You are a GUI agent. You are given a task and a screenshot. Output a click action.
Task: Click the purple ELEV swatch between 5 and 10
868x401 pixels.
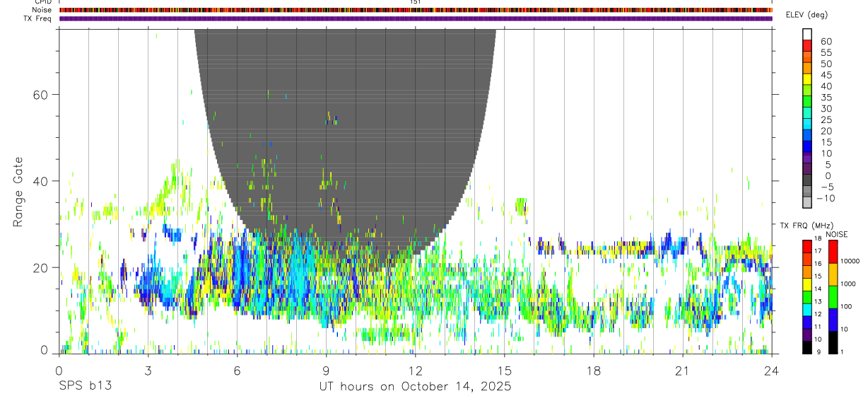click(x=807, y=158)
